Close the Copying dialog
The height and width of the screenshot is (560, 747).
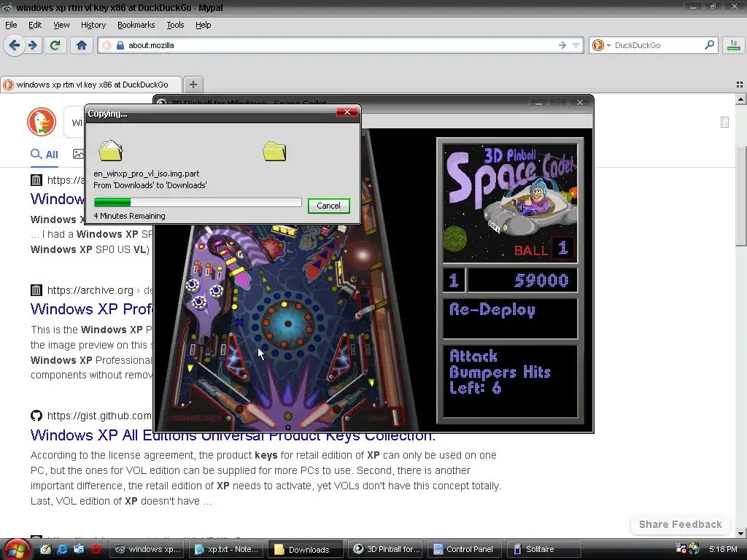click(x=347, y=112)
